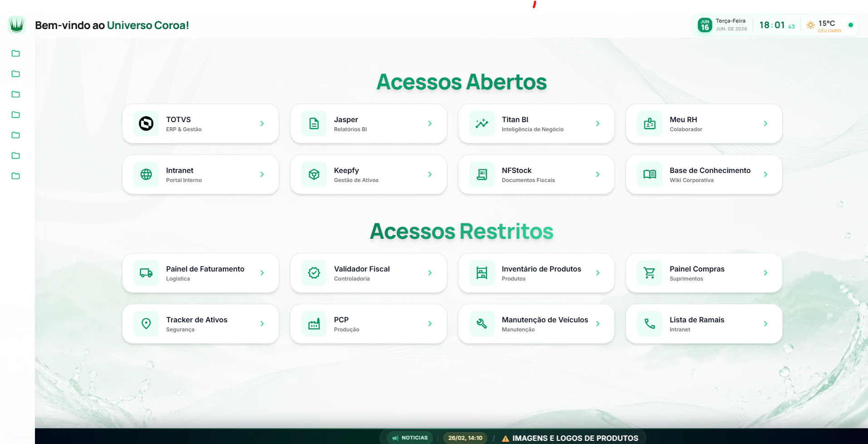868x444 pixels.
Task: Click the 'Gestão de Ativos' subtitle
Action: (356, 180)
